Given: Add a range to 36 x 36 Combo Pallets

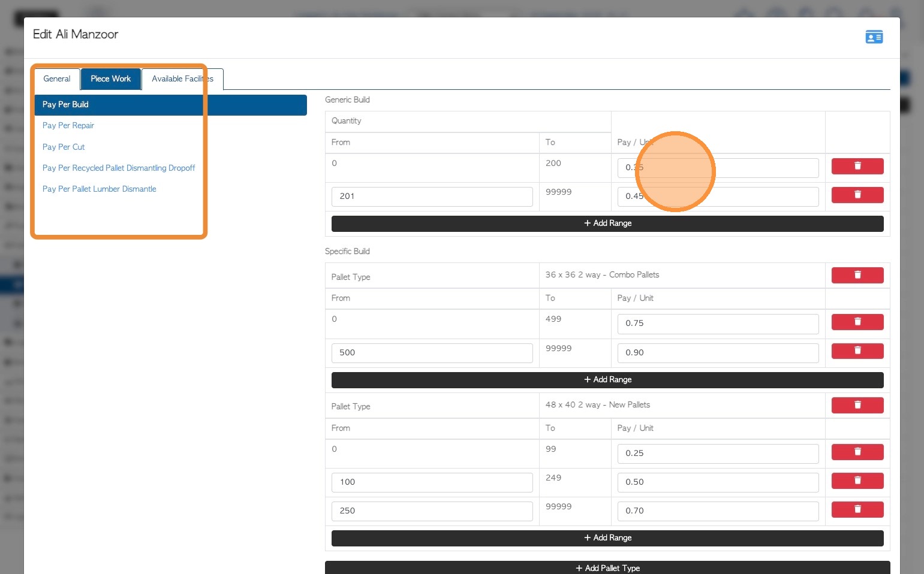Looking at the screenshot, I should coord(607,380).
